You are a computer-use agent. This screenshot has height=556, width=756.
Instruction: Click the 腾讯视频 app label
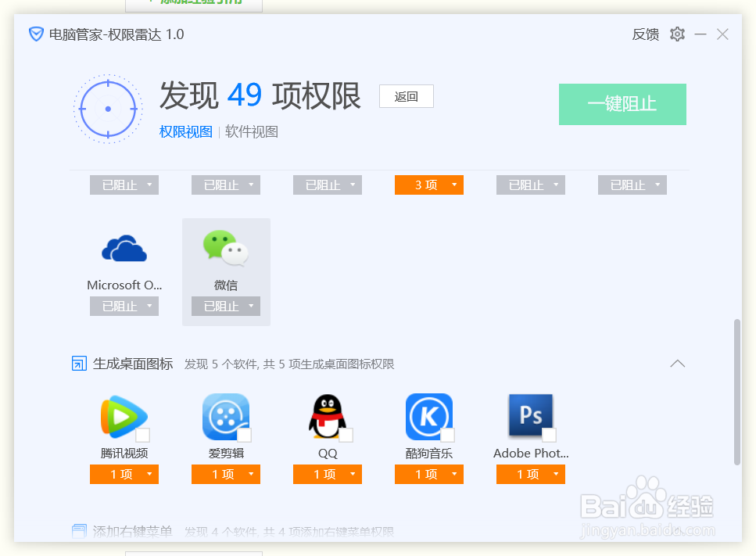(x=124, y=454)
